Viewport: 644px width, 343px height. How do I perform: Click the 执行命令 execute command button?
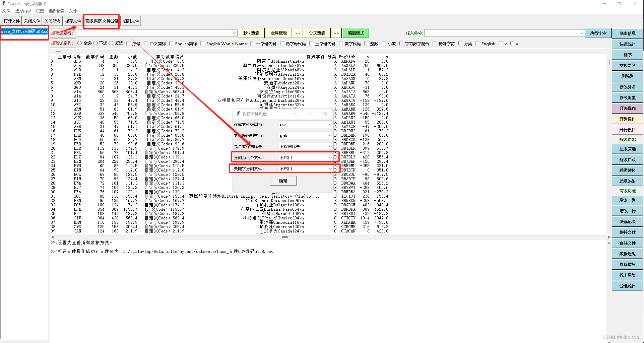tap(598, 33)
